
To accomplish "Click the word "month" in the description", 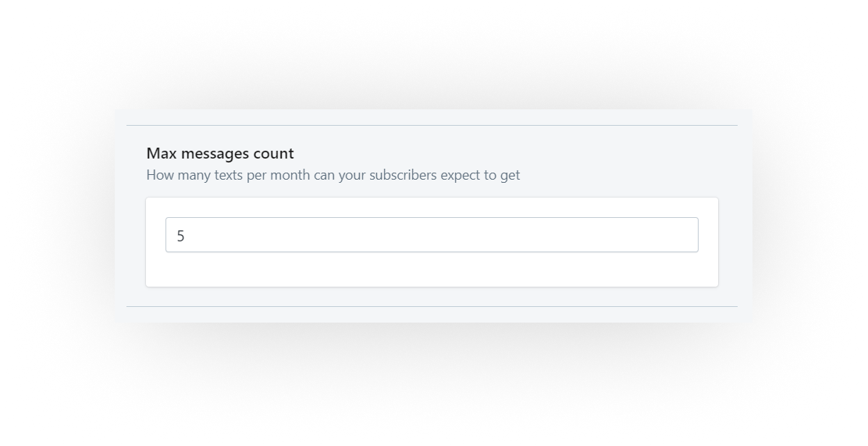I will click(x=290, y=175).
